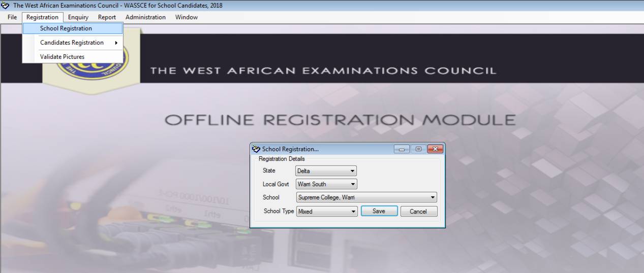
Task: Open the Local Govt dropdown
Action: click(x=326, y=184)
